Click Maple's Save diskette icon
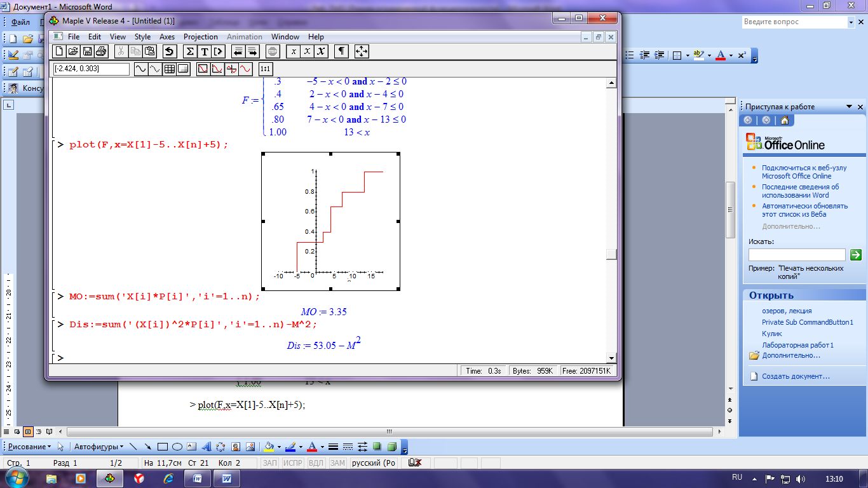The image size is (868, 488). (x=87, y=51)
